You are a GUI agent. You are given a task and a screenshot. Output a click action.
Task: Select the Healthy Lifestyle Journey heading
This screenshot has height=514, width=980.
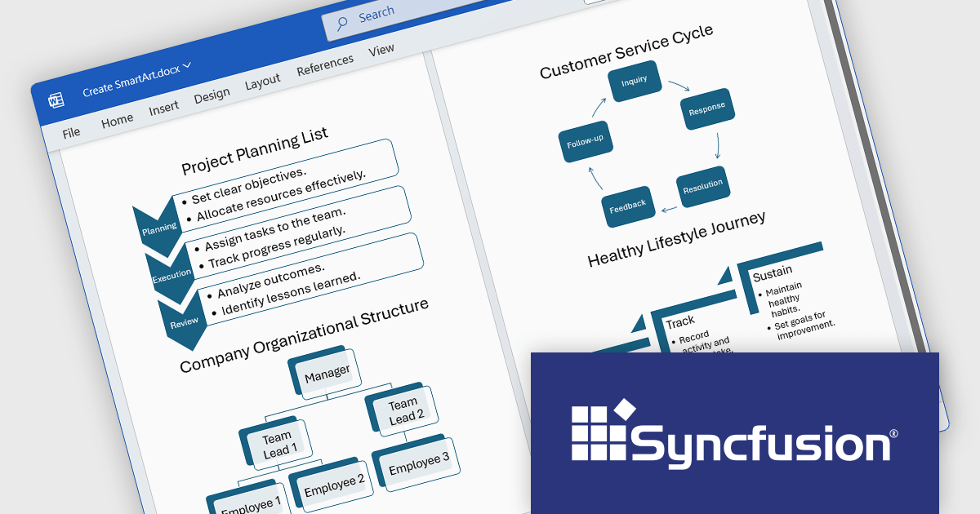[x=677, y=239]
